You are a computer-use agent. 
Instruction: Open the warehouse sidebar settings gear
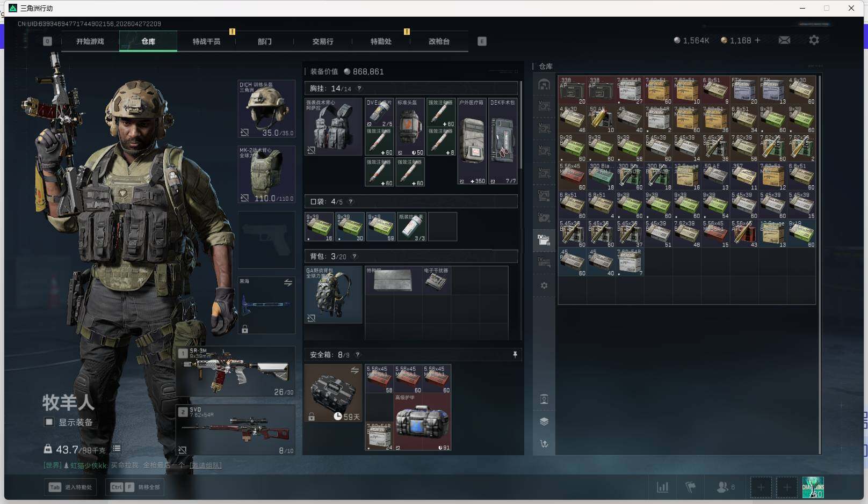click(544, 286)
